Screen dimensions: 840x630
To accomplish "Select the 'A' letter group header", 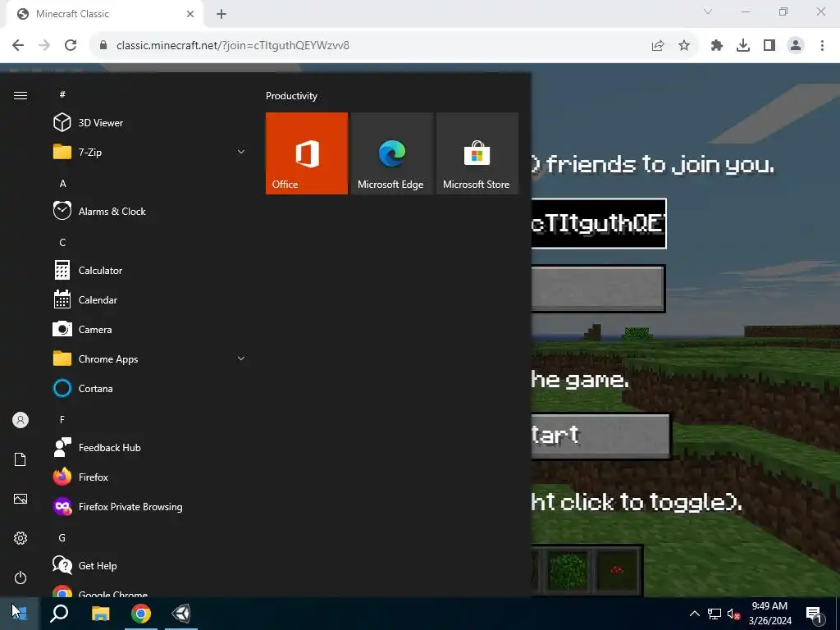I will [62, 184].
